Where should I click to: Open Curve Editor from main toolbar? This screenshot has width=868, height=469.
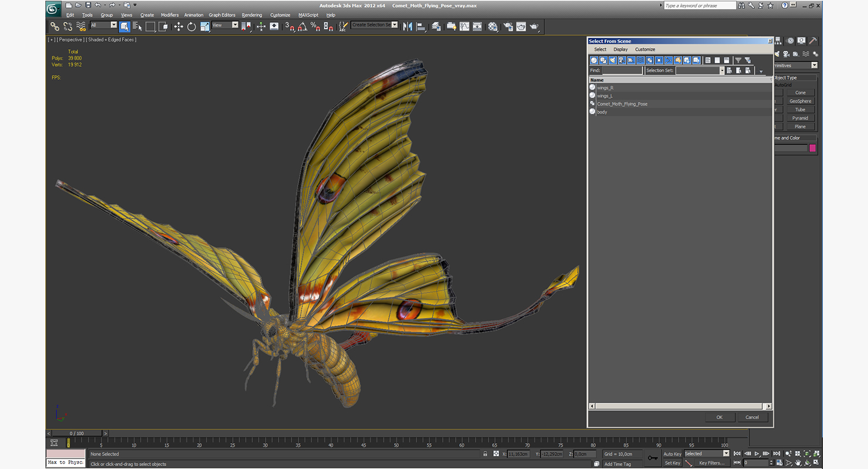(x=464, y=26)
